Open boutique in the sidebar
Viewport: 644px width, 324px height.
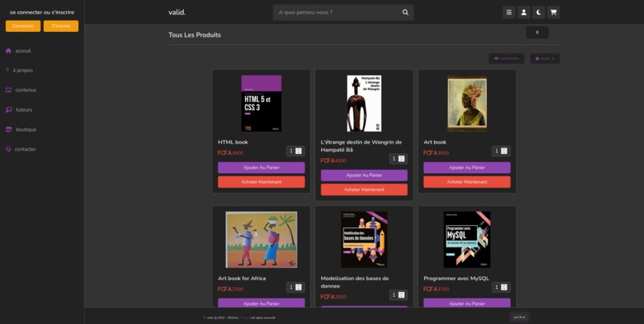point(26,129)
